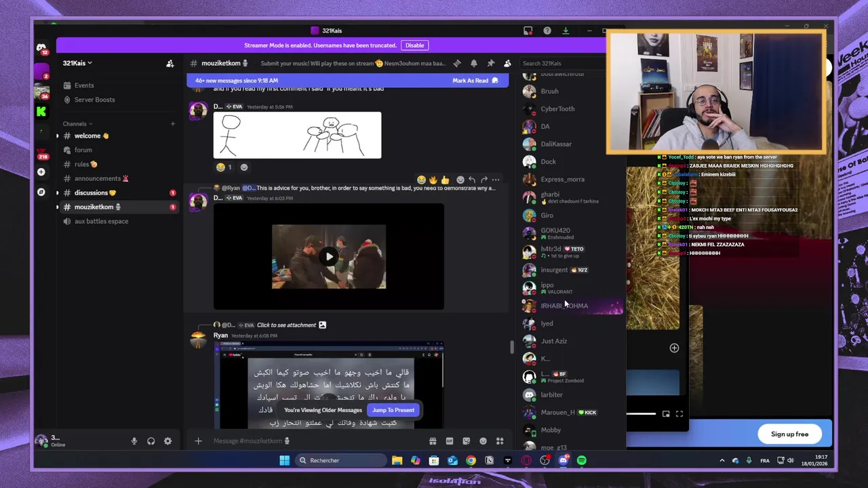Expand arrow beside welcome channel

click(x=58, y=136)
